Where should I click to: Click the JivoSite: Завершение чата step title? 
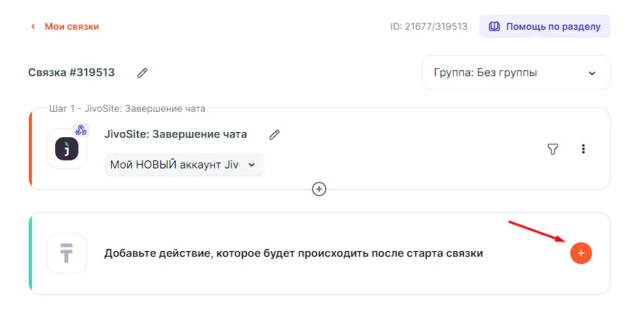point(176,134)
